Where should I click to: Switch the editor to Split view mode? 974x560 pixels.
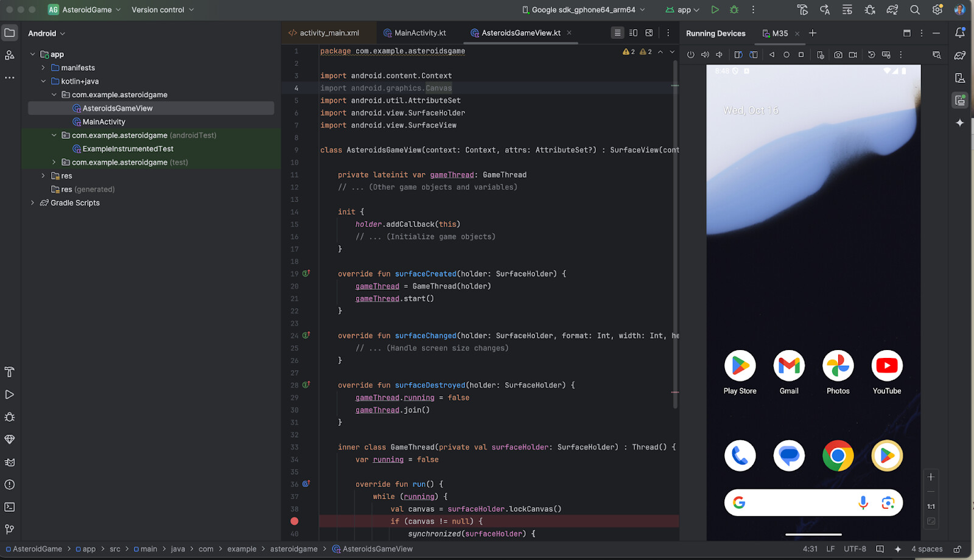pos(633,33)
